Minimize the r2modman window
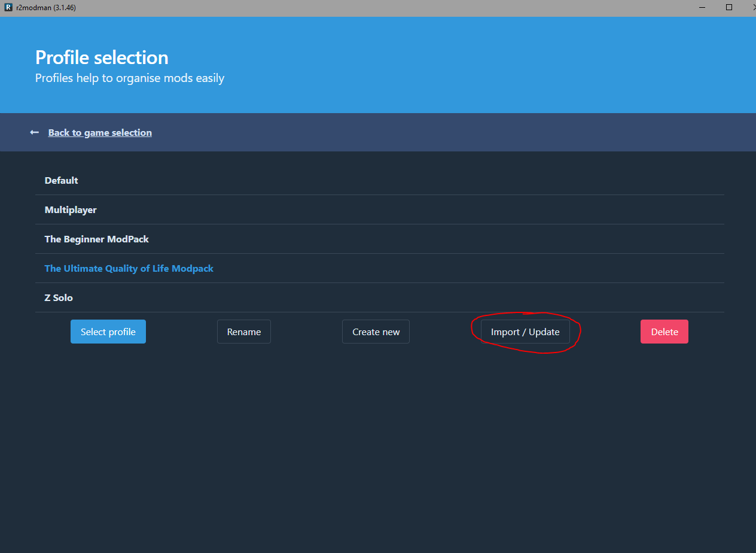The image size is (756, 553). 702,8
